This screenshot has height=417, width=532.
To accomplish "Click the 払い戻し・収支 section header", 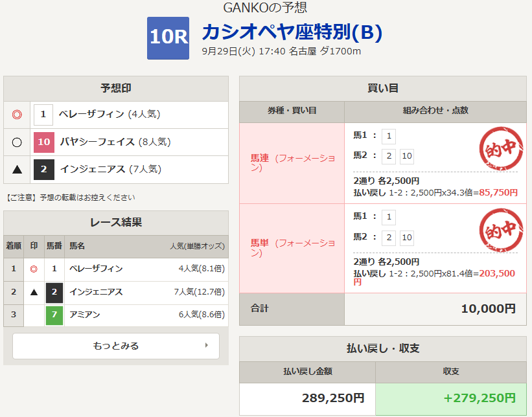I will (383, 348).
